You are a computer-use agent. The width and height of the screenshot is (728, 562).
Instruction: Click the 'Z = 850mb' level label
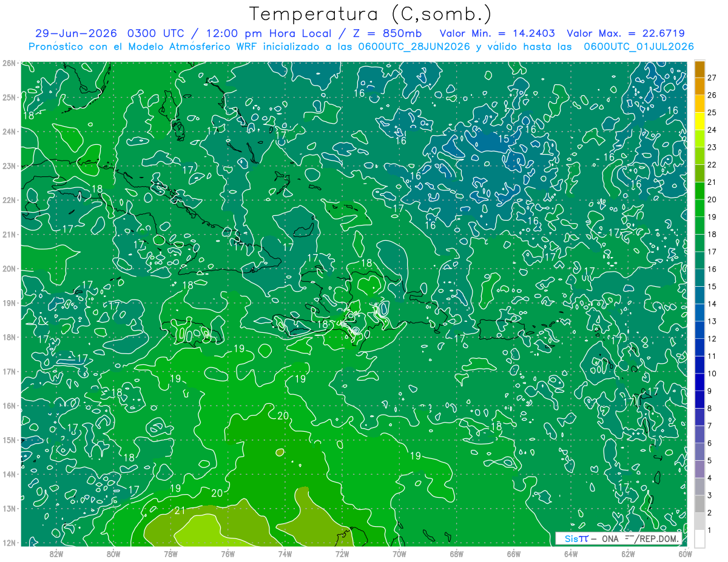388,33
